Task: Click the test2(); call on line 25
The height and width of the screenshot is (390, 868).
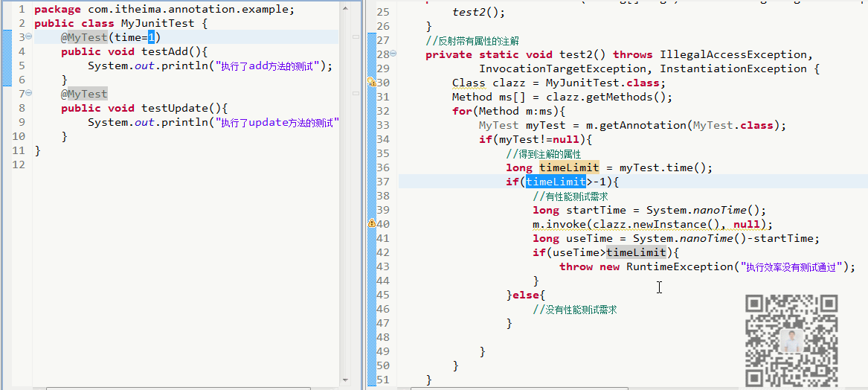Action: click(480, 12)
